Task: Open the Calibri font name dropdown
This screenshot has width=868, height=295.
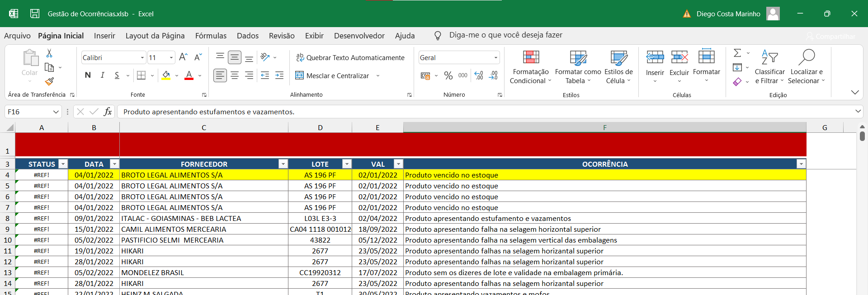Action: 142,58
